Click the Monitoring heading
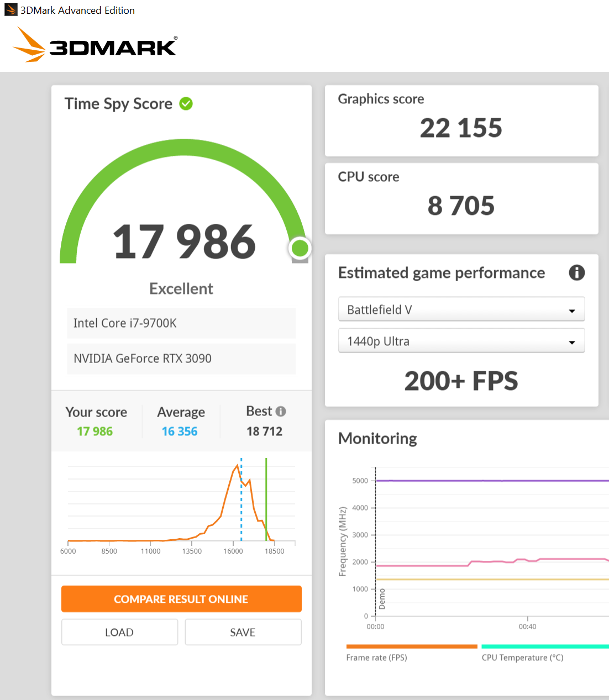Screen dimensions: 609x700 (377, 438)
